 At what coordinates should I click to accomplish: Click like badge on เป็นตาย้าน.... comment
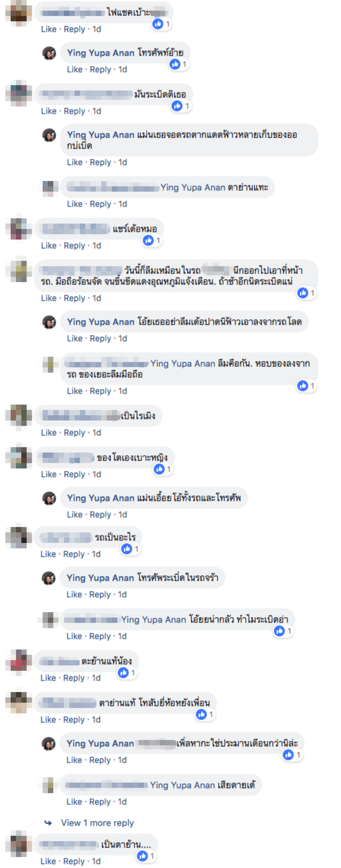142,856
